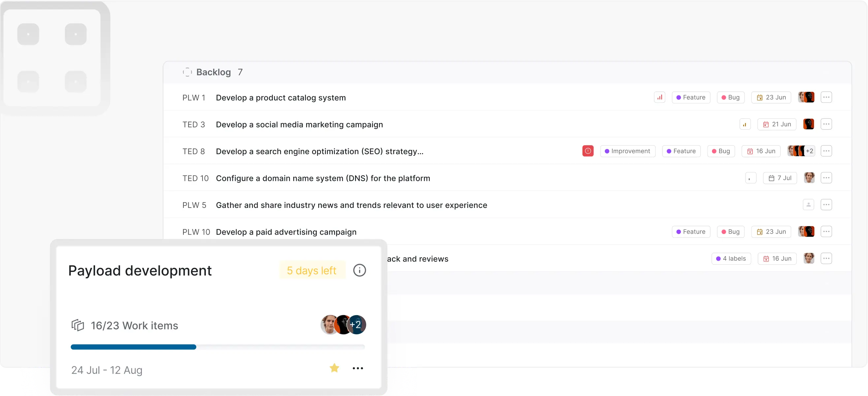Click the info icon on Payload development card

359,270
